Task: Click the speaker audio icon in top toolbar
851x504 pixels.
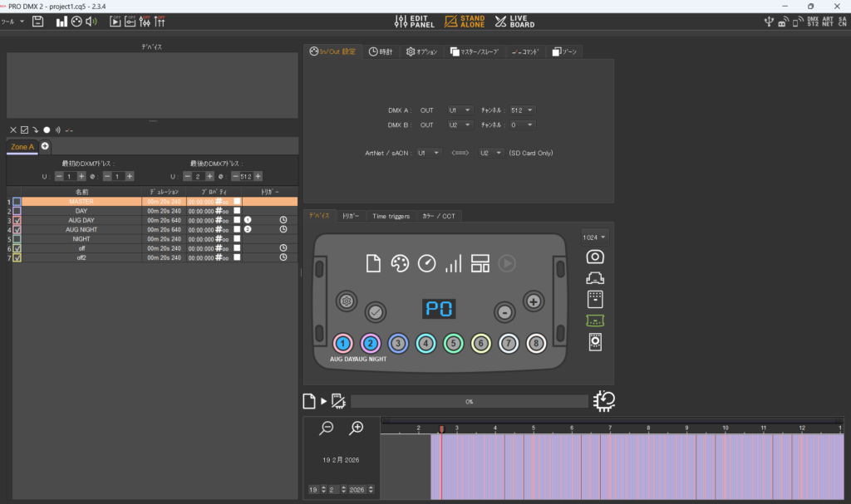Action: click(91, 21)
